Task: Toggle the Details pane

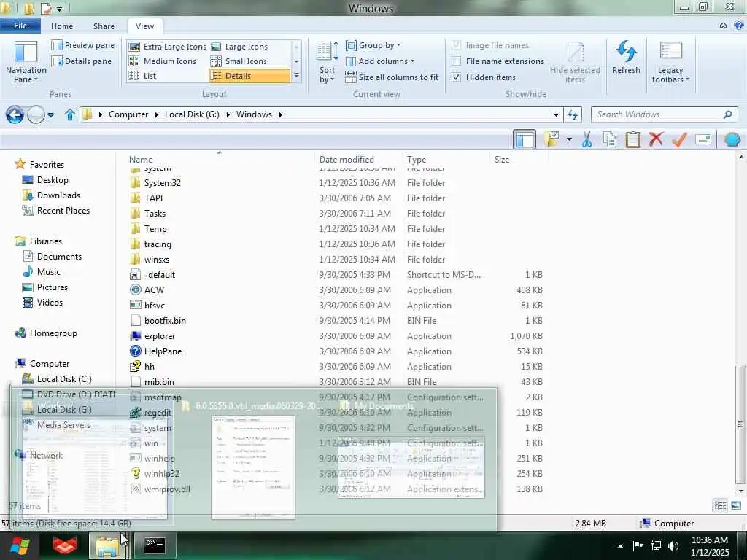Action: tap(82, 61)
